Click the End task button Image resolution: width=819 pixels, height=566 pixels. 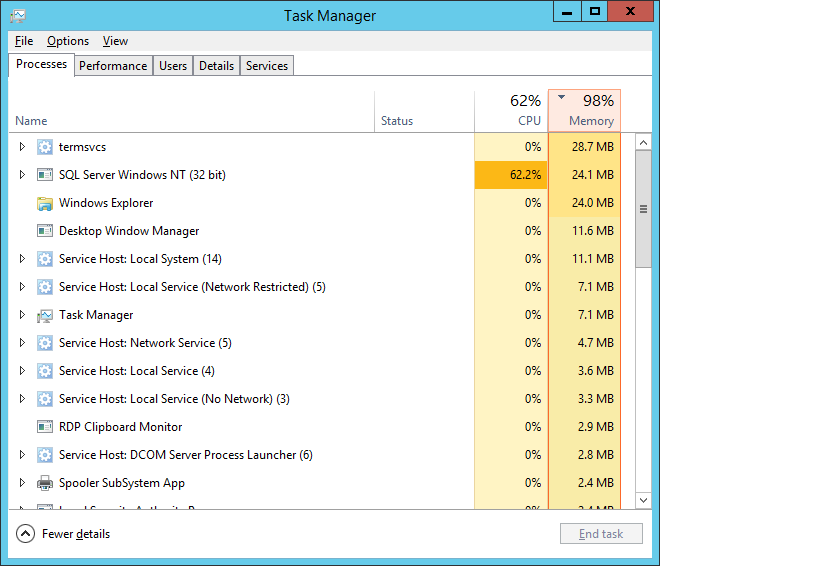601,534
